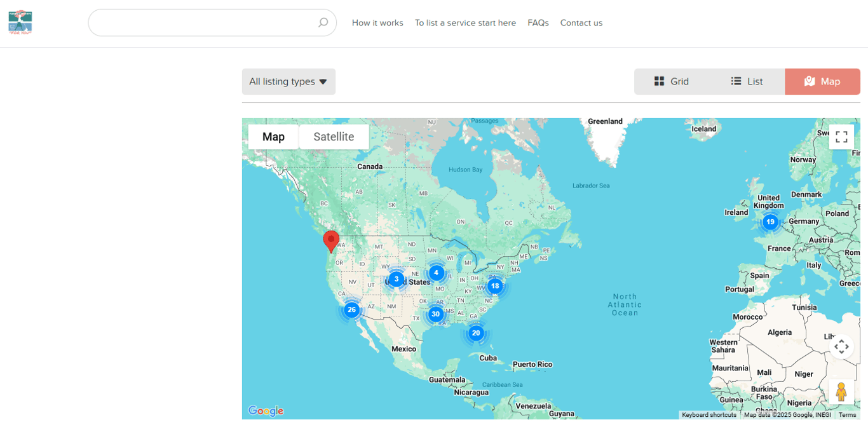Switch to List view
Viewport: 868px width, 427px height.
(747, 81)
